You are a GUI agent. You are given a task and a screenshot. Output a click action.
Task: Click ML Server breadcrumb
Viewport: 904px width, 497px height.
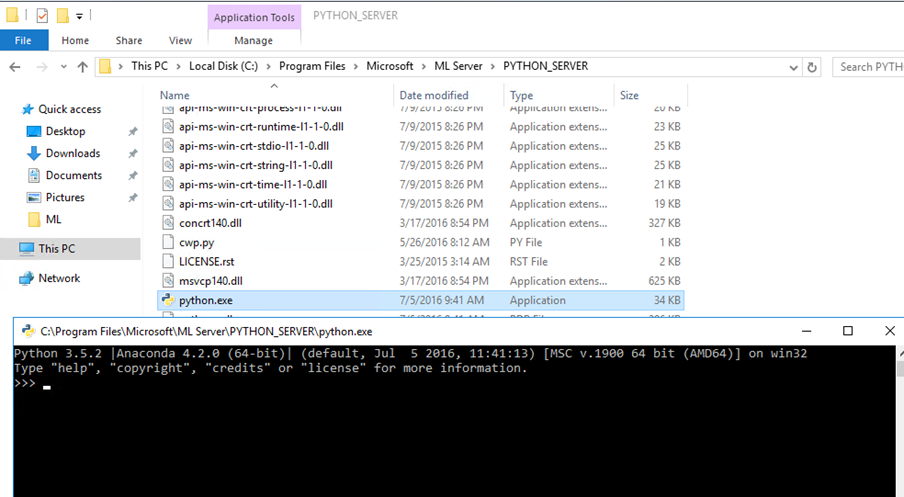coord(458,66)
